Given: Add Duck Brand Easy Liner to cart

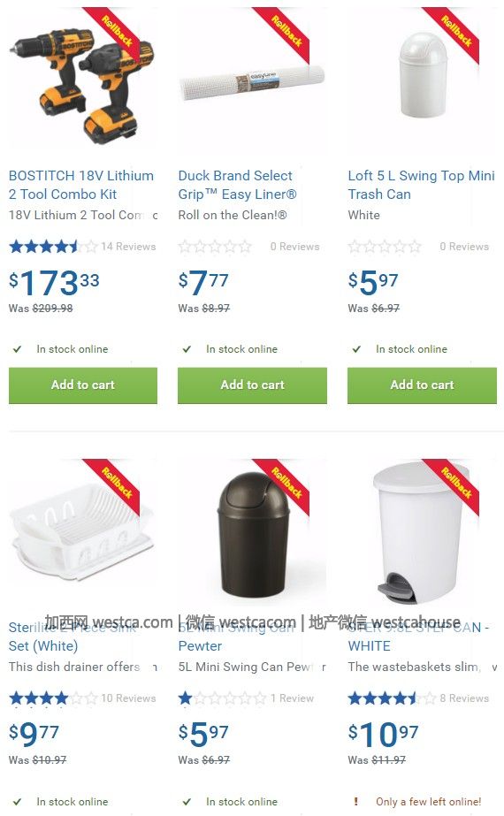Looking at the screenshot, I should pyautogui.click(x=253, y=385).
